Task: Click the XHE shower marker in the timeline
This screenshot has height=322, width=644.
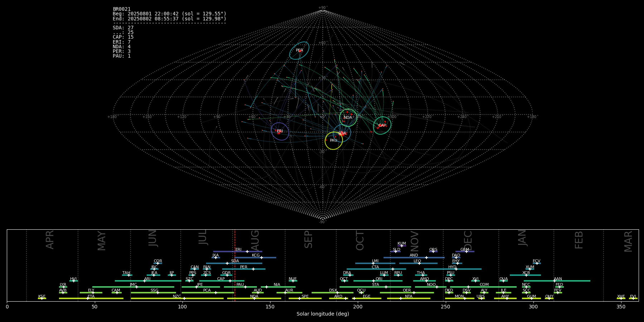Action: 621,298
